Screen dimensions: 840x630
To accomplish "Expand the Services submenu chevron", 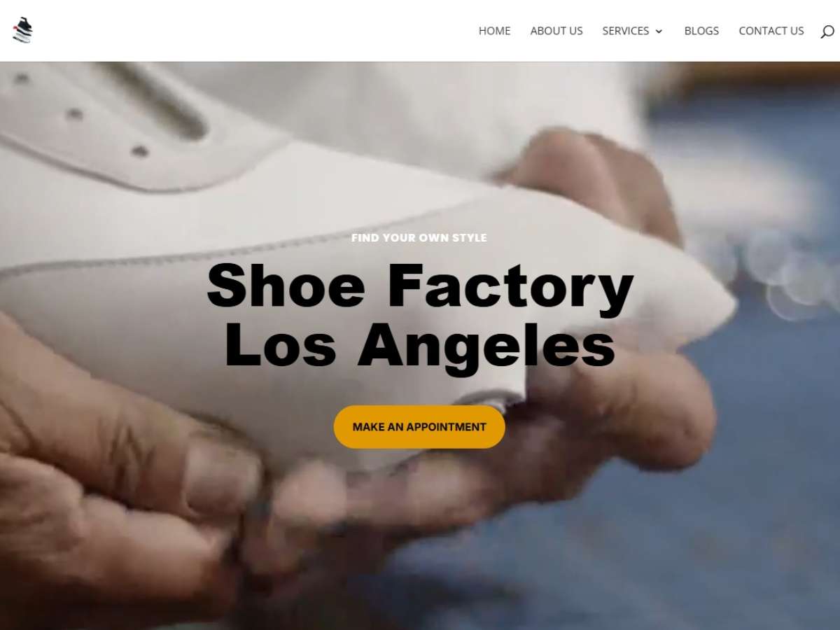I will [659, 31].
